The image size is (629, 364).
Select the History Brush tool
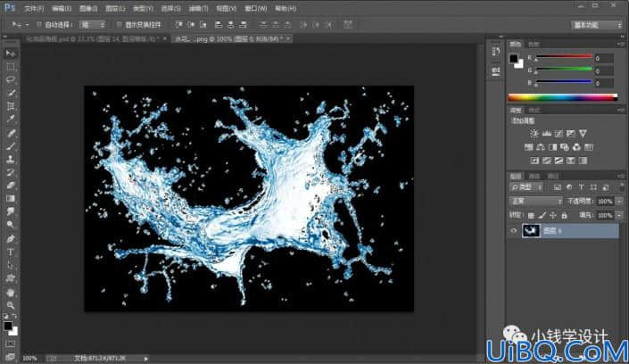coord(11,172)
